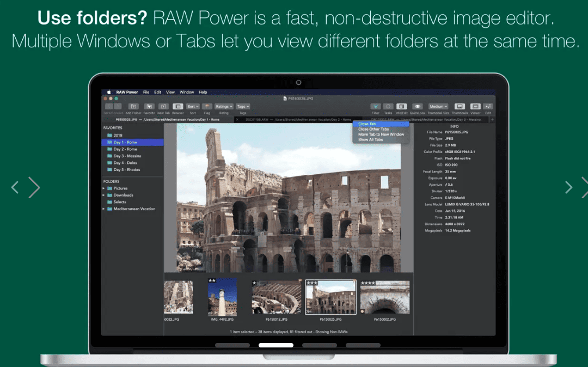Switch to the Viewer layout icon
This screenshot has width=588, height=367.
475,107
